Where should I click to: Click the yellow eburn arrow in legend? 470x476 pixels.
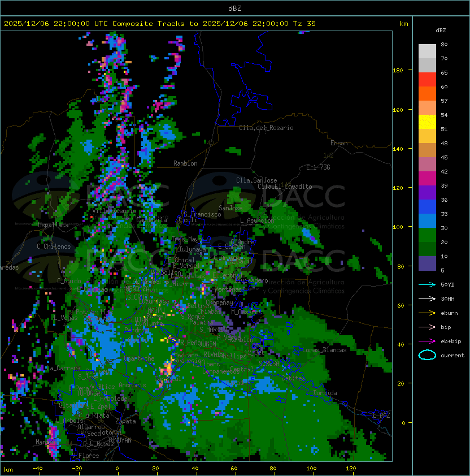click(427, 313)
